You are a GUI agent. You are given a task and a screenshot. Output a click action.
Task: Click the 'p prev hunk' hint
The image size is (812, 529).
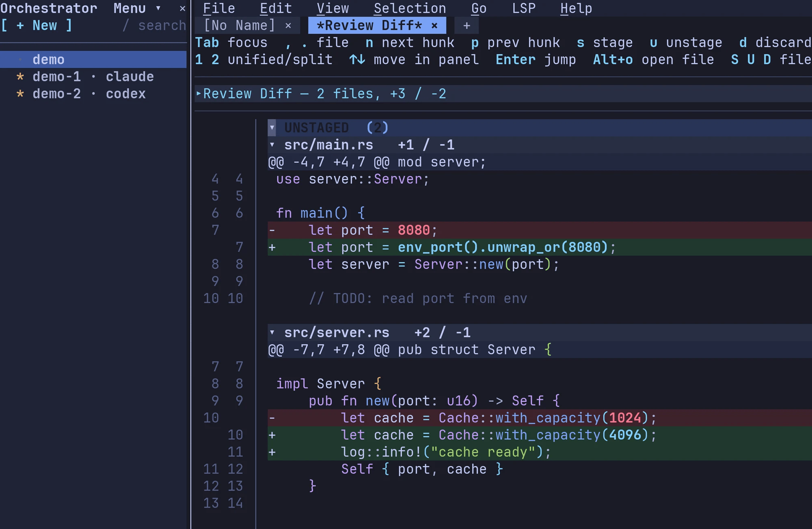(x=515, y=43)
